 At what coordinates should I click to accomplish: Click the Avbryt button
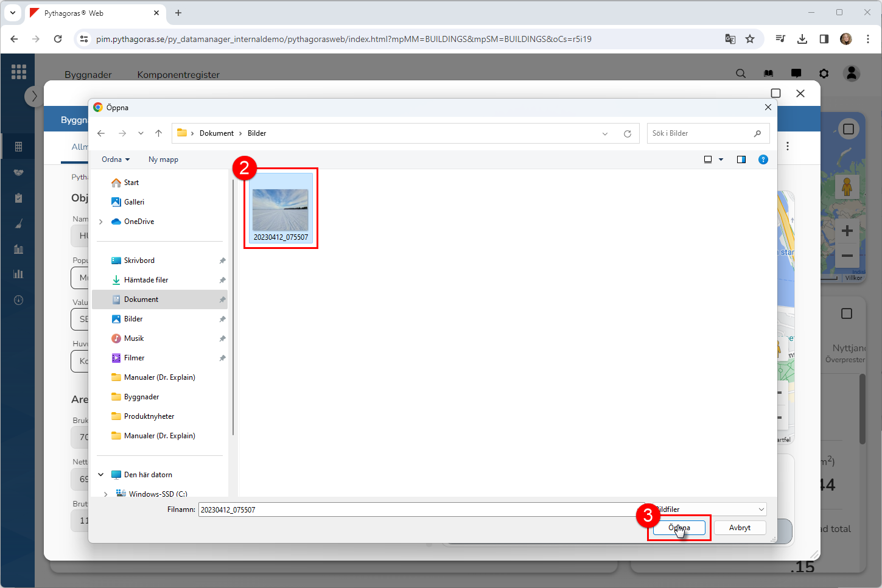click(x=739, y=528)
